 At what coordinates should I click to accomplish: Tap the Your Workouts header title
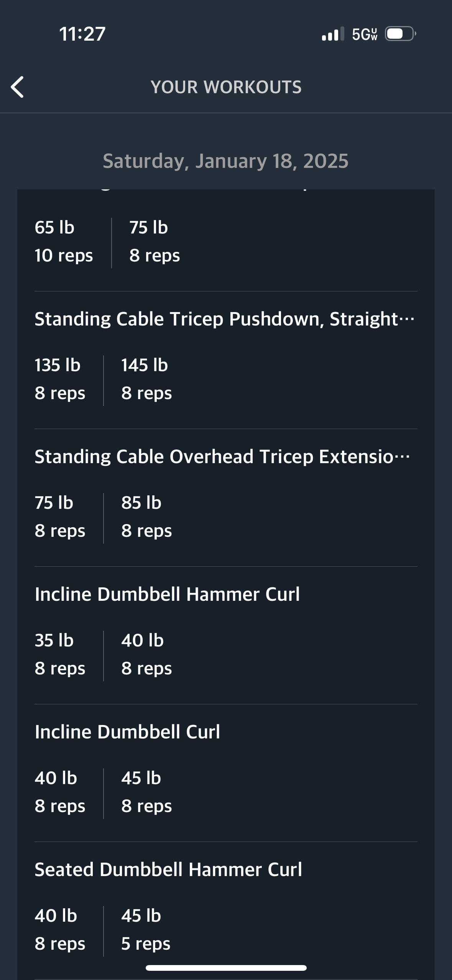[x=226, y=87]
